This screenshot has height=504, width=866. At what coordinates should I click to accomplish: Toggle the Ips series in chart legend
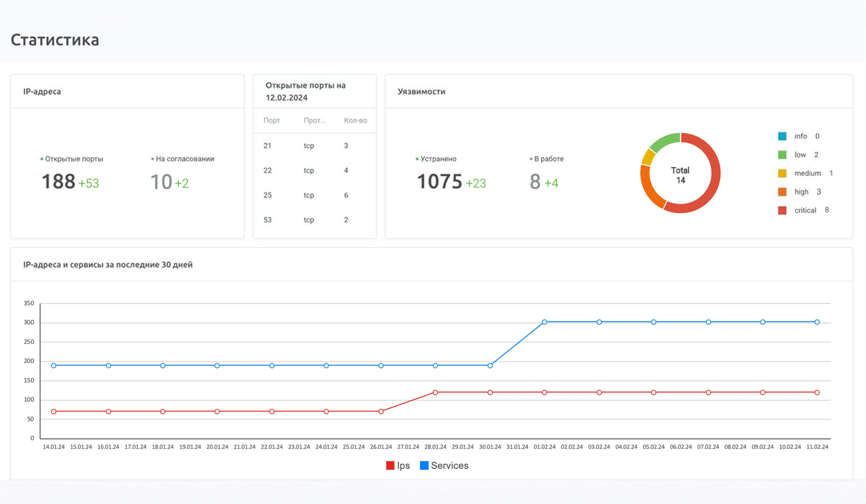[398, 466]
